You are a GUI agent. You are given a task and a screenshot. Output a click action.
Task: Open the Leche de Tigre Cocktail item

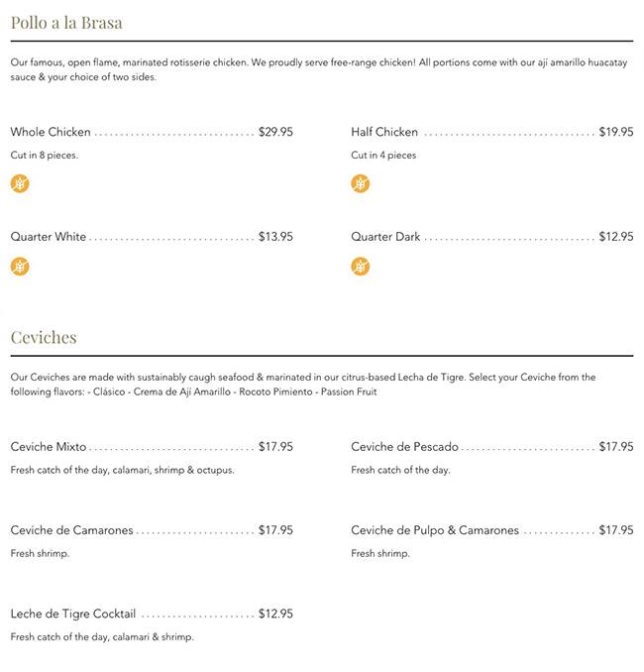(x=73, y=614)
